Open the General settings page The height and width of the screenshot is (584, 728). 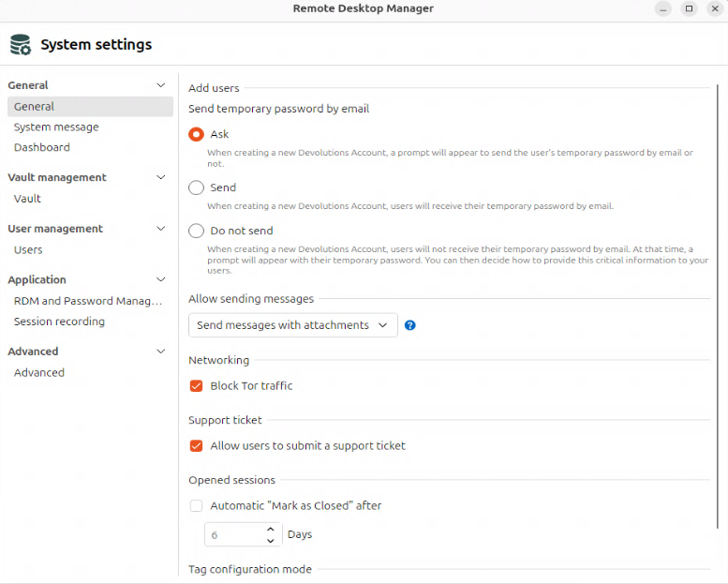tap(90, 106)
